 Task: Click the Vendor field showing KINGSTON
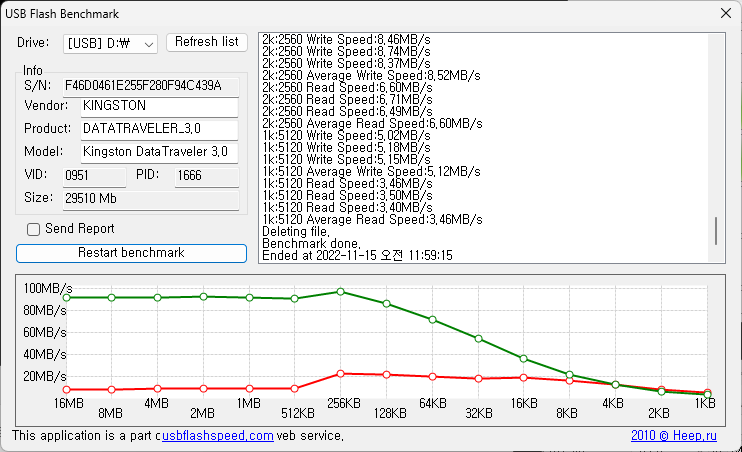159,106
